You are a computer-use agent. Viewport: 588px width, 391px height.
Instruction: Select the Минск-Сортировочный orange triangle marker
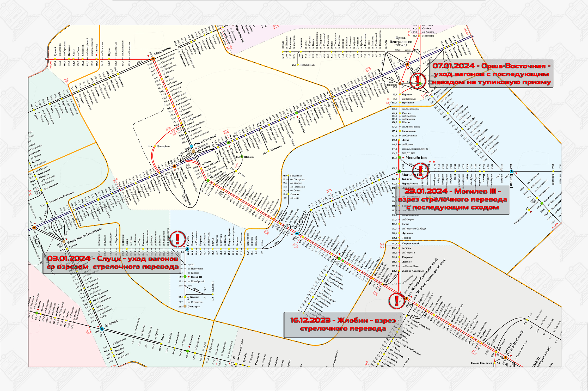pyautogui.click(x=174, y=166)
